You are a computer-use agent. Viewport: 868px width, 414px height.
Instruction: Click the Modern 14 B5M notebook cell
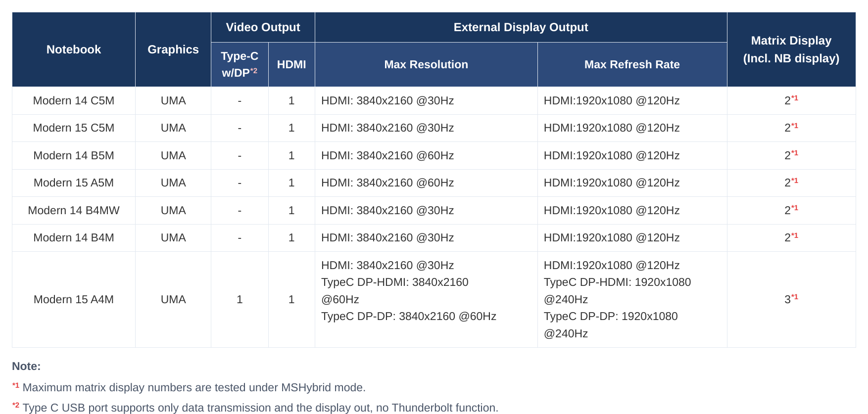pyautogui.click(x=74, y=155)
